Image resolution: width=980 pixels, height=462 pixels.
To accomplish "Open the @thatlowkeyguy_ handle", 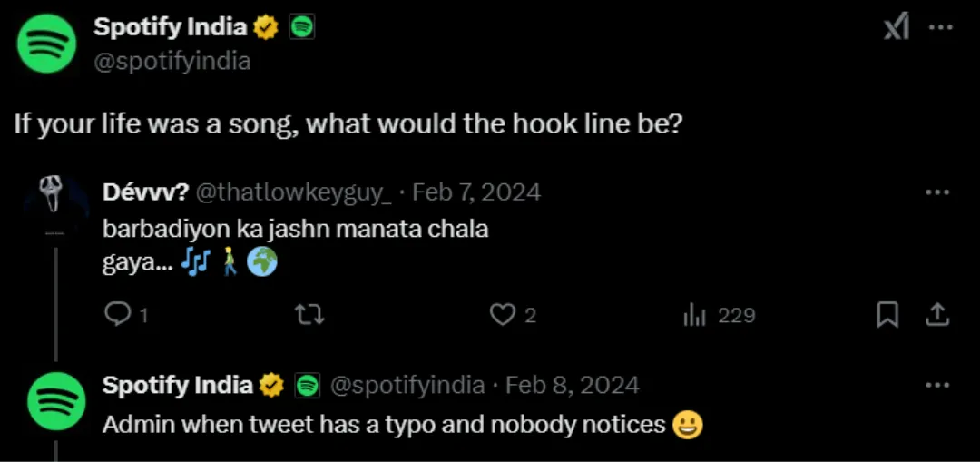I will pyautogui.click(x=294, y=192).
